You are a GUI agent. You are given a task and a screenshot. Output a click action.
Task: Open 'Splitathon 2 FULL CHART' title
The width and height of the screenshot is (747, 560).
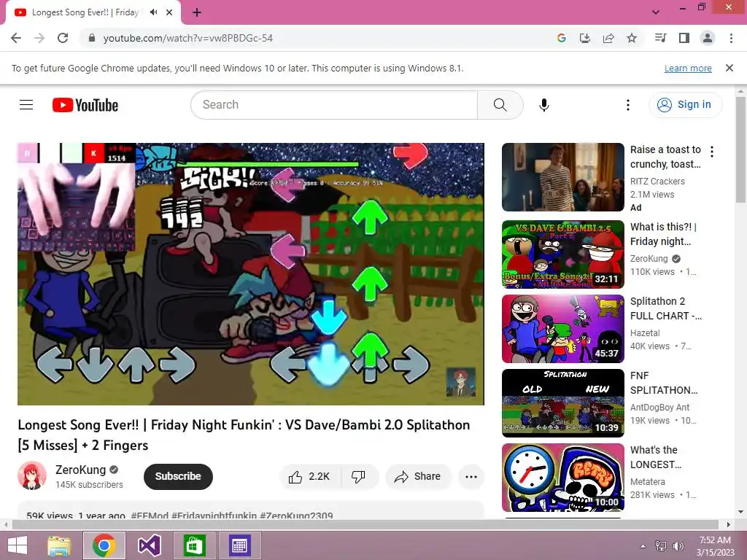665,308
